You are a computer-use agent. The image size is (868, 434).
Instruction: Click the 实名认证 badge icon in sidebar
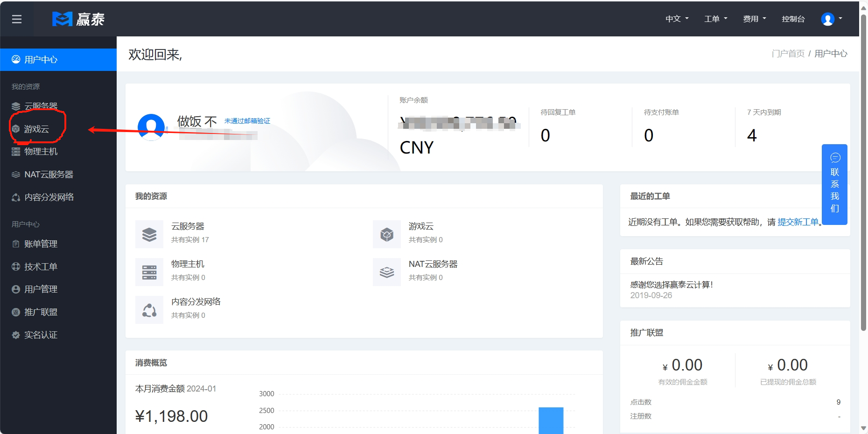(16, 335)
